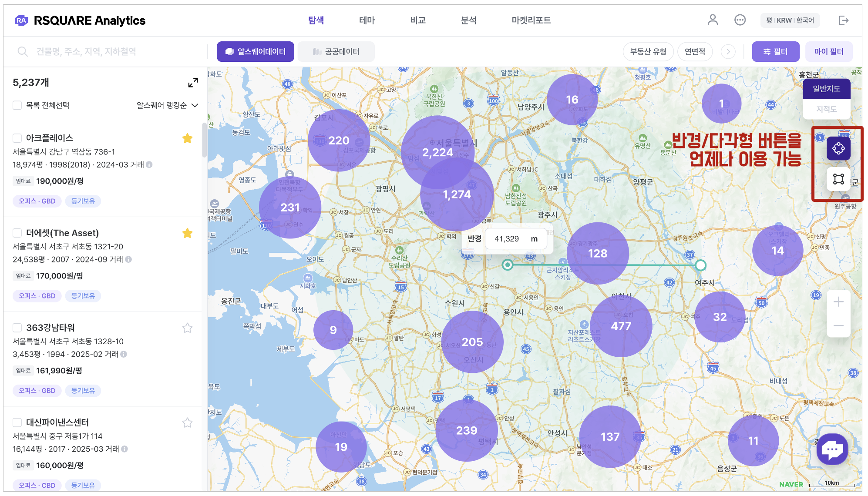Tick the checkbox beside 더에셋(The Asset)
Viewport: 868px width, 496px height.
tap(17, 233)
